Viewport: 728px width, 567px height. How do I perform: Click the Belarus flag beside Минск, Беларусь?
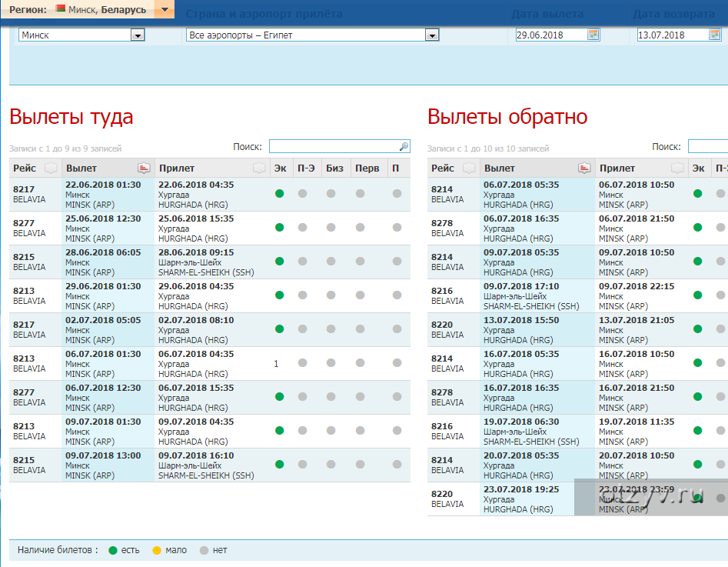[61, 8]
